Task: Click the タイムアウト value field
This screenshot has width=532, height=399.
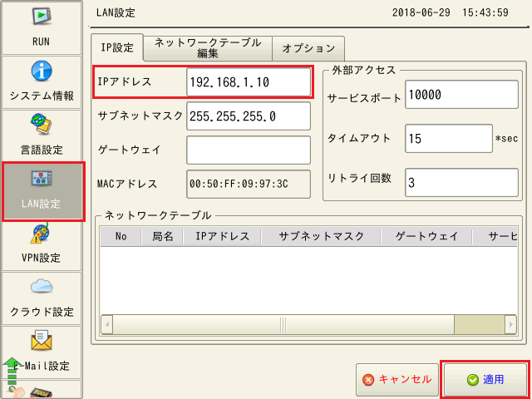Action: tap(448, 139)
